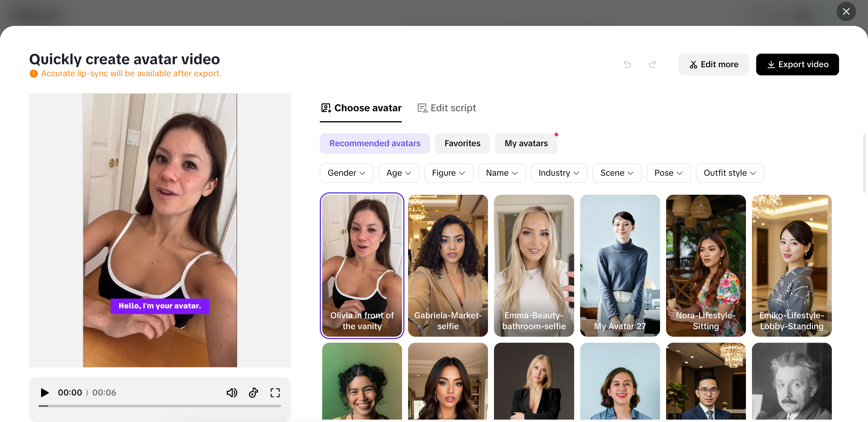This screenshot has width=868, height=422.
Task: Mute the preview volume speaker icon
Action: point(231,393)
